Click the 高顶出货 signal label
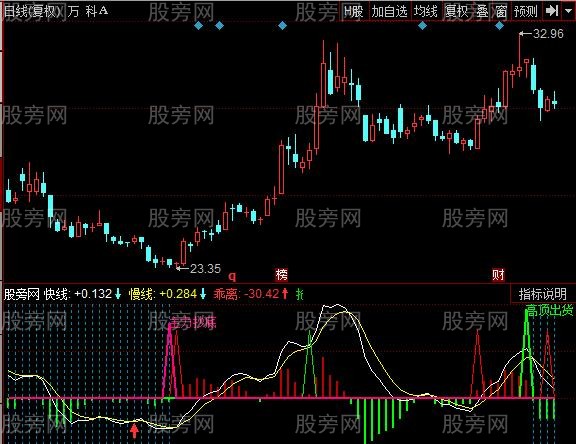The width and height of the screenshot is (576, 444). coord(550,311)
